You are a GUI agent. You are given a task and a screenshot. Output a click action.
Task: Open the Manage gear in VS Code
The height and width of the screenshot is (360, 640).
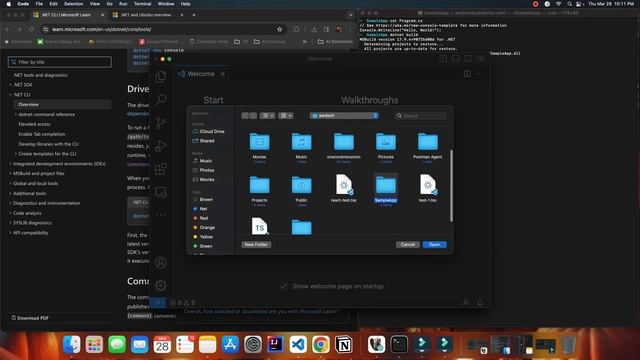pyautogui.click(x=161, y=285)
